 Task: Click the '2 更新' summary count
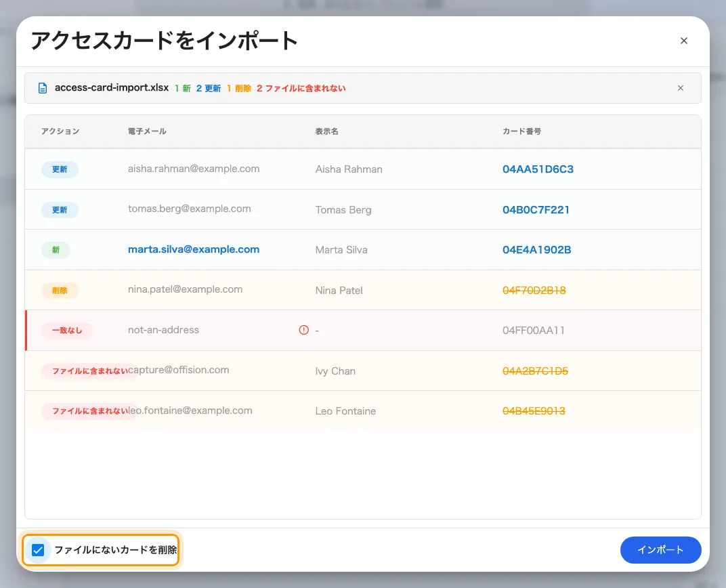coord(209,89)
